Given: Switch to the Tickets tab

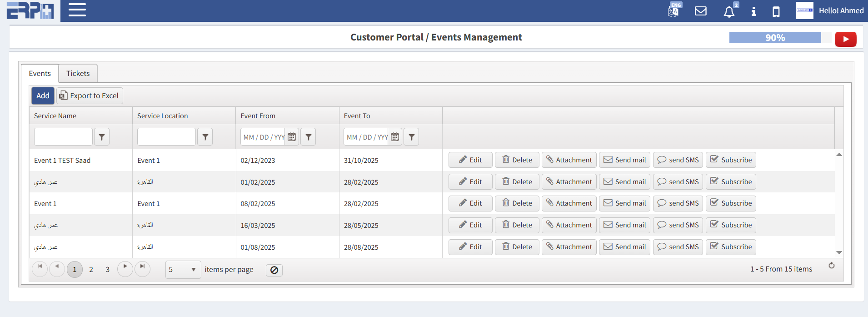Looking at the screenshot, I should tap(78, 73).
